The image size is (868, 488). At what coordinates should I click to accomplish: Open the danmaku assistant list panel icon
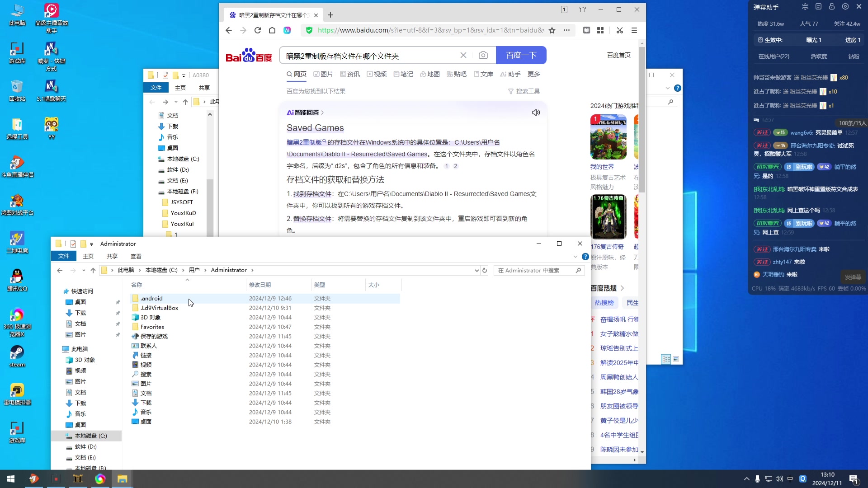pyautogui.click(x=818, y=7)
